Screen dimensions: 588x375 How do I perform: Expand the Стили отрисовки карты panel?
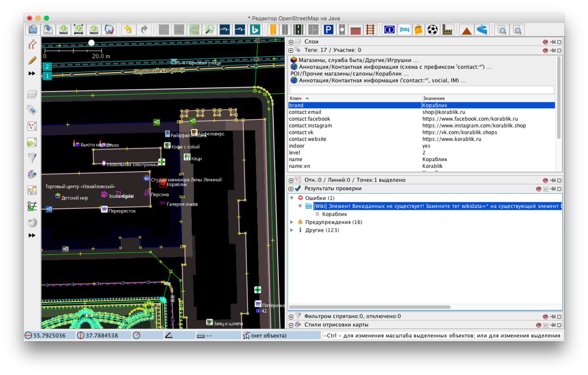coord(291,325)
